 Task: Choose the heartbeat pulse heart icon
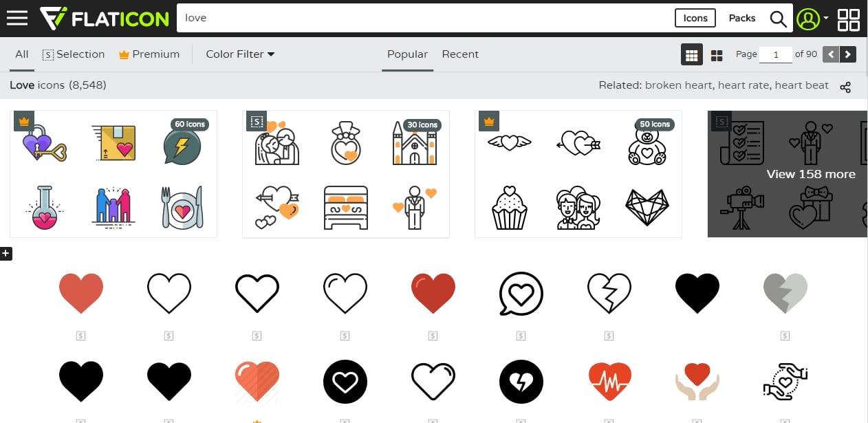coord(609,381)
